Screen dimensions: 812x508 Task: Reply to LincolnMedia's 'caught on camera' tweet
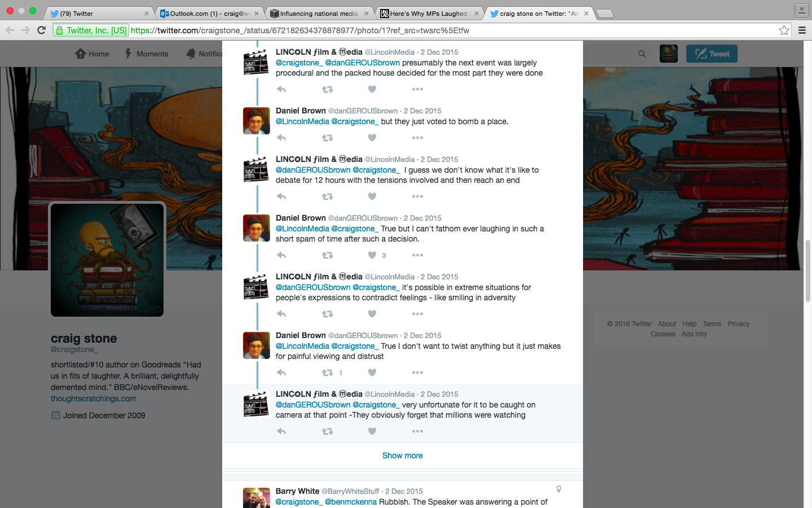click(x=281, y=431)
